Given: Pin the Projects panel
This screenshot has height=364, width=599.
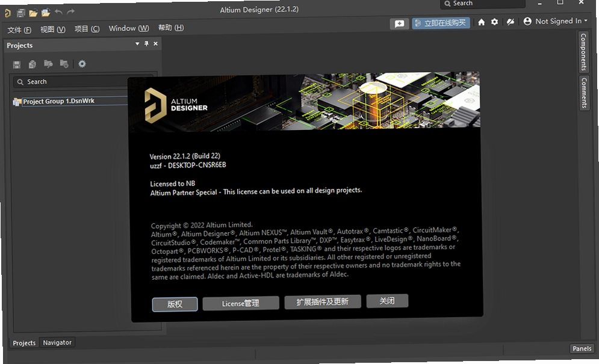Looking at the screenshot, I should [x=146, y=43].
